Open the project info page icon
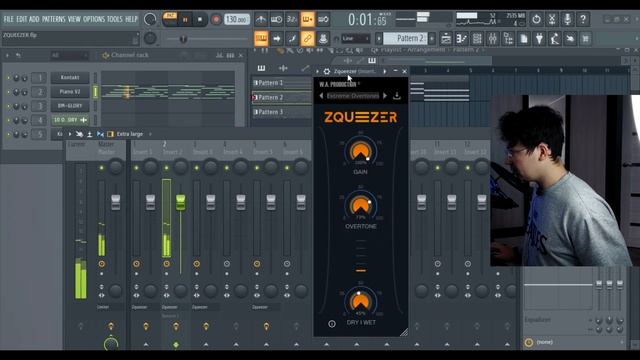Screen dimensions: 640x360 (524, 39)
